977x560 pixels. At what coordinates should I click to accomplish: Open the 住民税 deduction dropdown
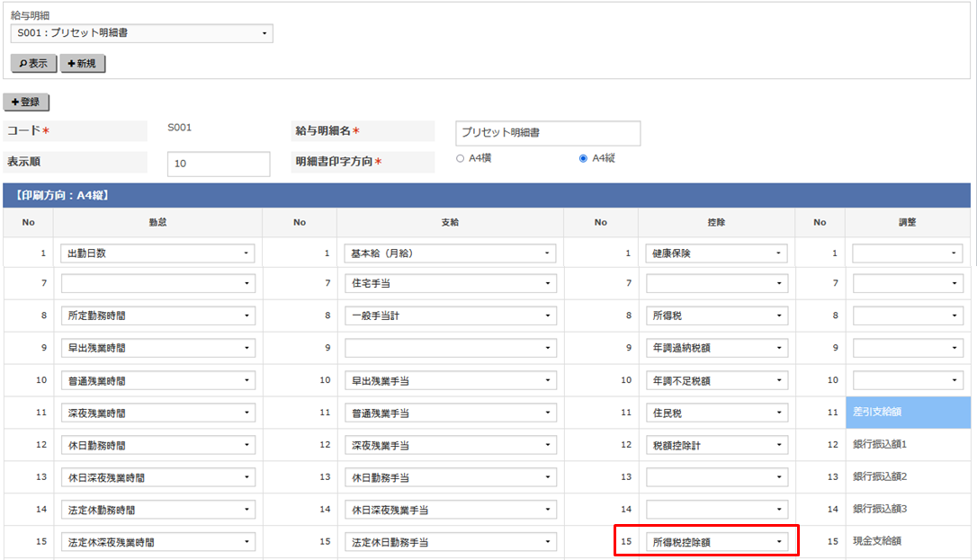pyautogui.click(x=716, y=413)
